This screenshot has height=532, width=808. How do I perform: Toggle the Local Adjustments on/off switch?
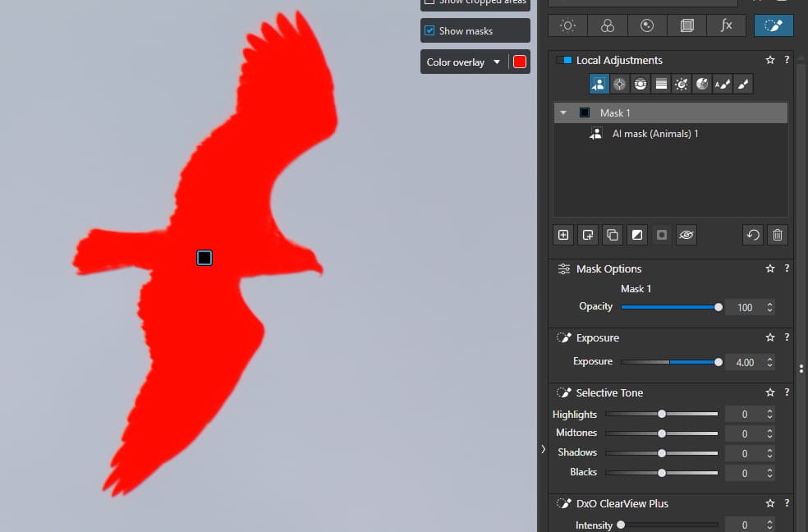coord(563,60)
